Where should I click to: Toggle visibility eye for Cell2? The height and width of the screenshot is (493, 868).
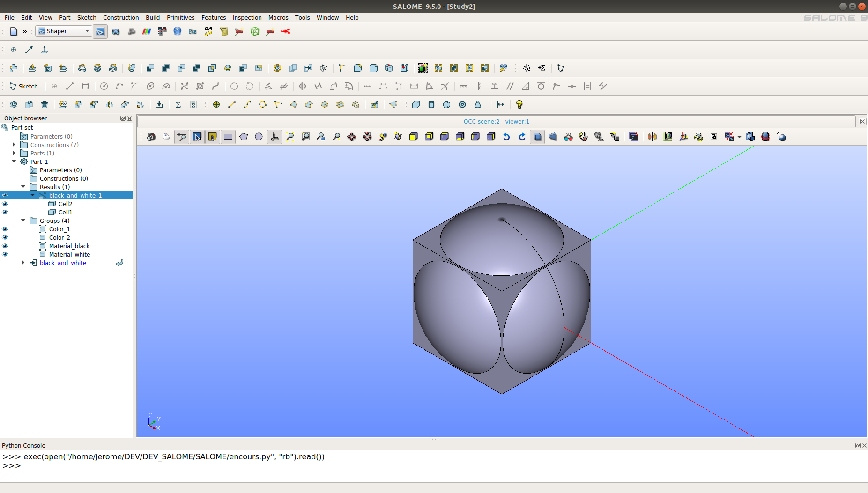pyautogui.click(x=5, y=204)
